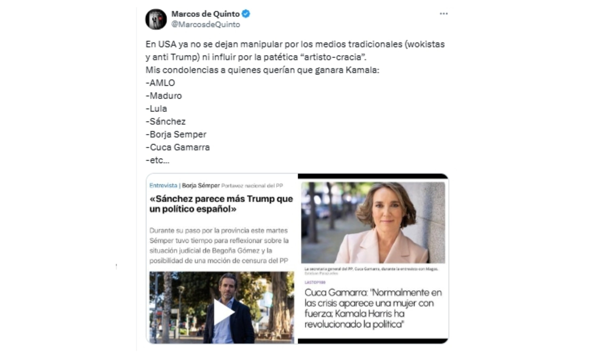
Task: Open the Borja Sémper street photo thumbnail
Action: [222, 307]
